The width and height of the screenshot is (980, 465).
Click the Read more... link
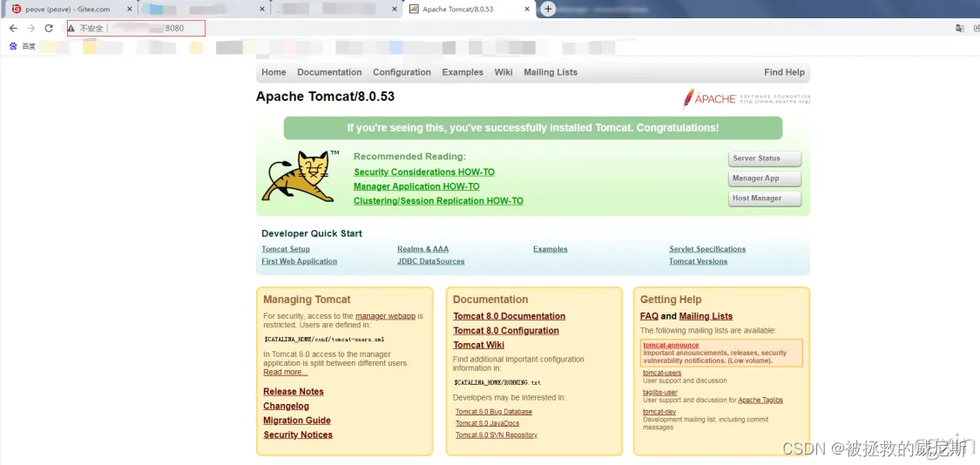[286, 372]
